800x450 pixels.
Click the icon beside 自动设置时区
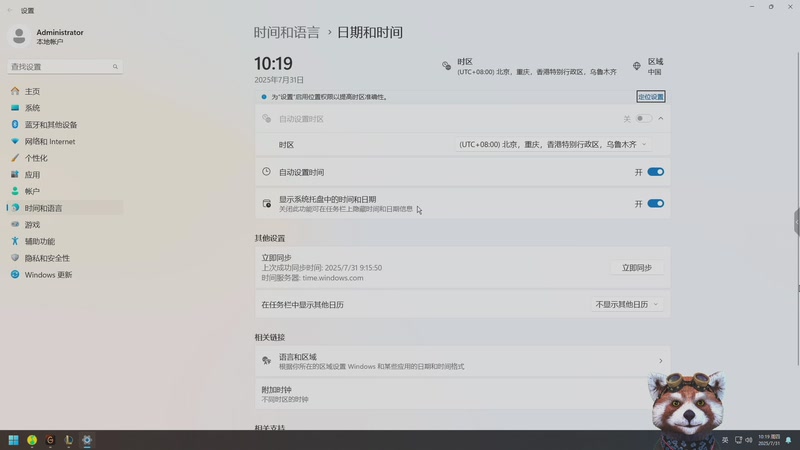(x=266, y=118)
